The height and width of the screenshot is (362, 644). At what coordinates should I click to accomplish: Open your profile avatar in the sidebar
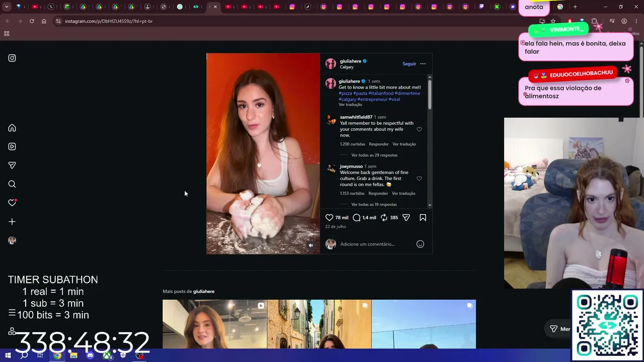pyautogui.click(x=12, y=240)
